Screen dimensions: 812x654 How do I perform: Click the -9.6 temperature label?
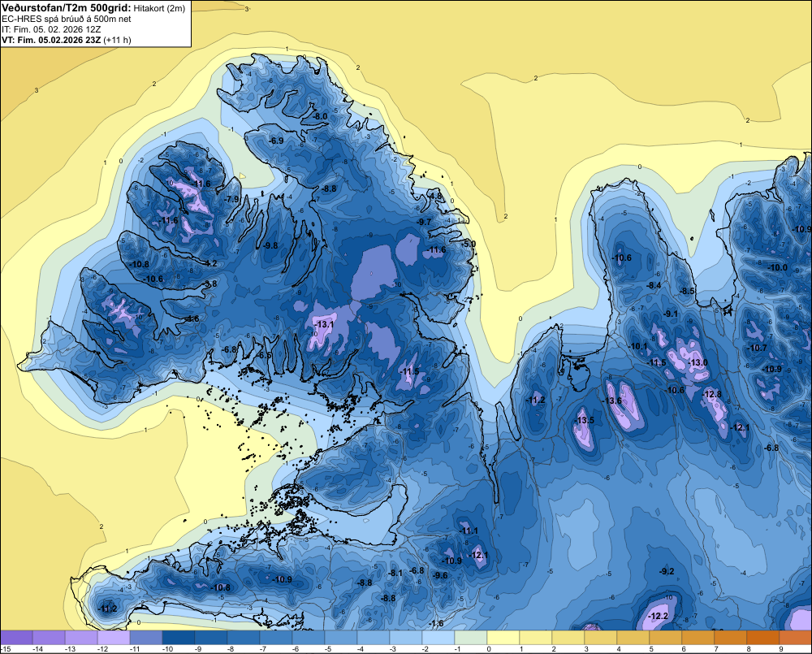click(440, 576)
